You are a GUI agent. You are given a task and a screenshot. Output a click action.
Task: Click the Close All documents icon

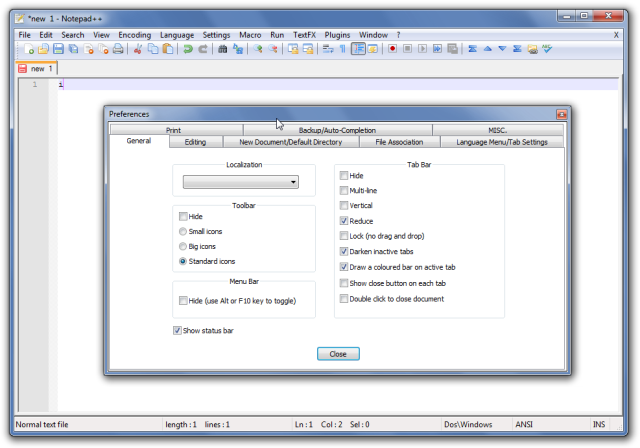point(103,49)
